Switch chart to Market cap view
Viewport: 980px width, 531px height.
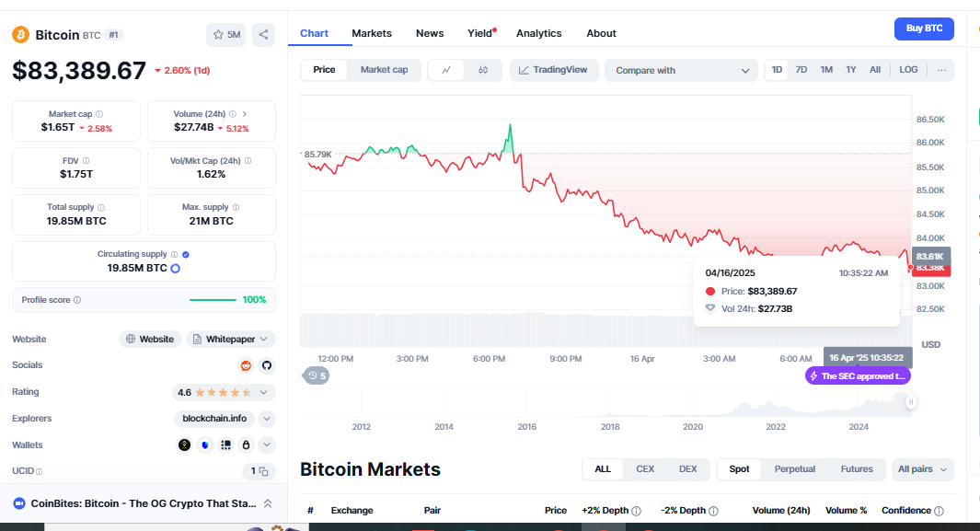pyautogui.click(x=384, y=70)
